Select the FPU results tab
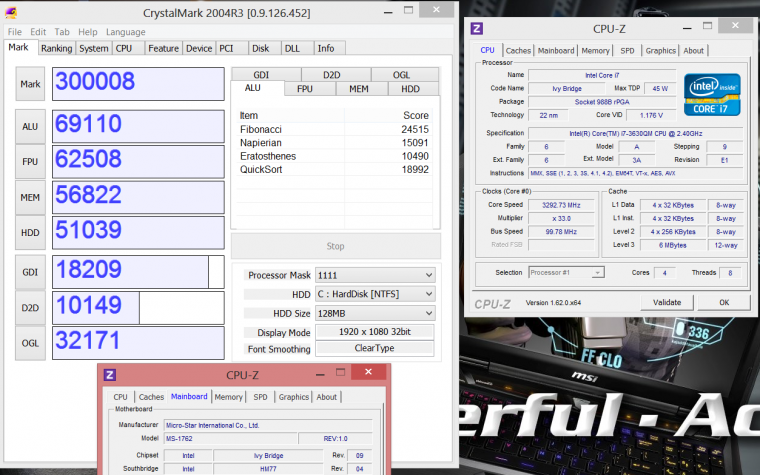Viewport: 760px width, 475px height. (304, 89)
